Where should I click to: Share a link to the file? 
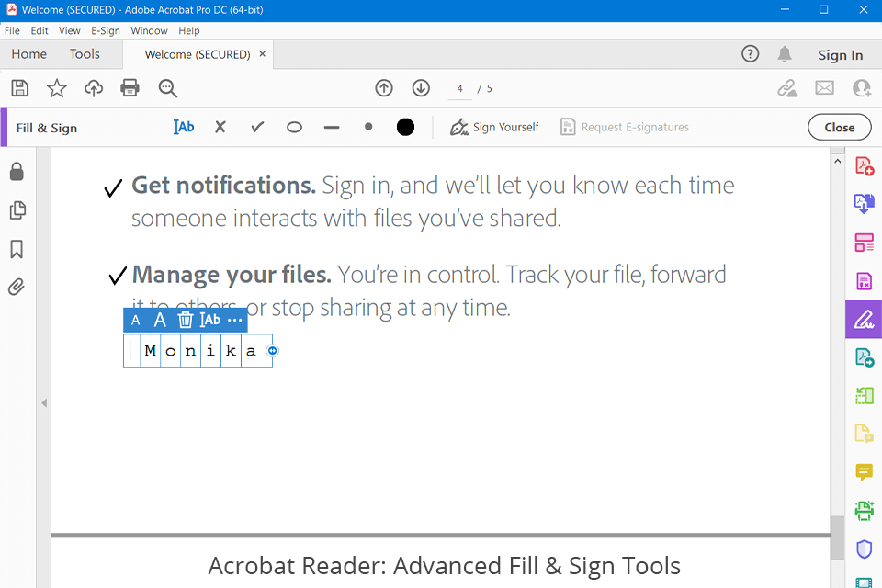787,88
